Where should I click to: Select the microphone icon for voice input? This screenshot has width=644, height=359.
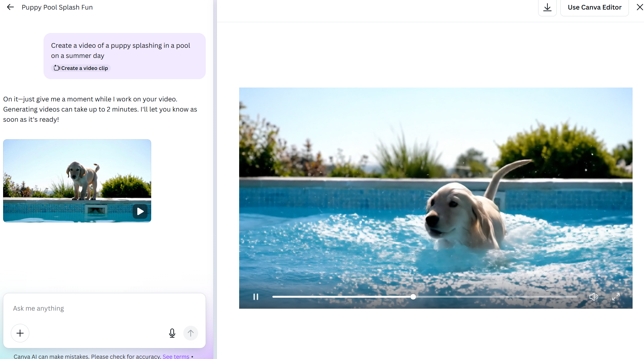pos(172,333)
